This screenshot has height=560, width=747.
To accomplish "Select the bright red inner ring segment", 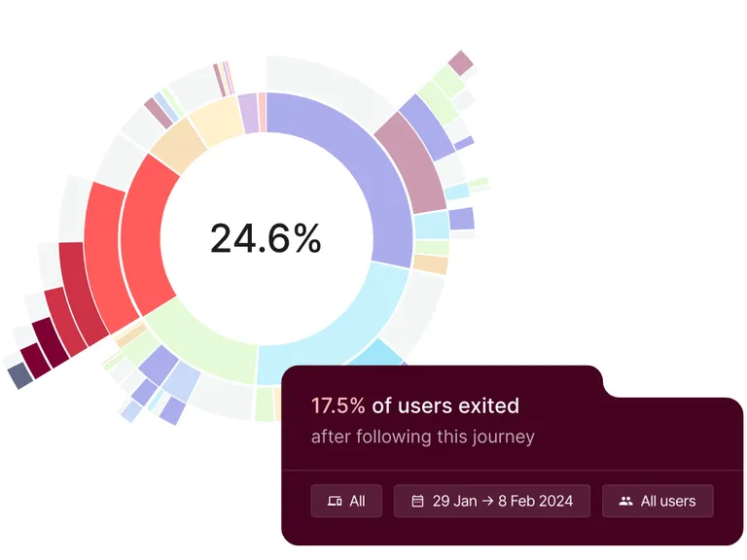I will point(143,238).
